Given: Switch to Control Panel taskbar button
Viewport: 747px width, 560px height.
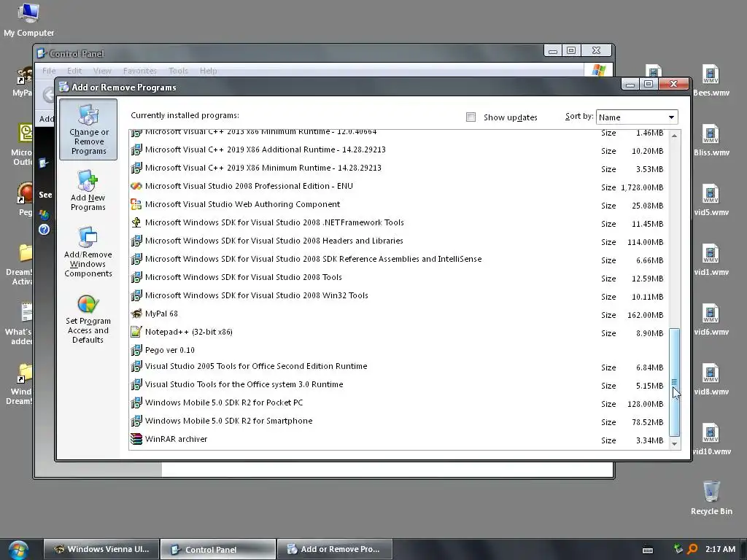Looking at the screenshot, I should pos(218,549).
